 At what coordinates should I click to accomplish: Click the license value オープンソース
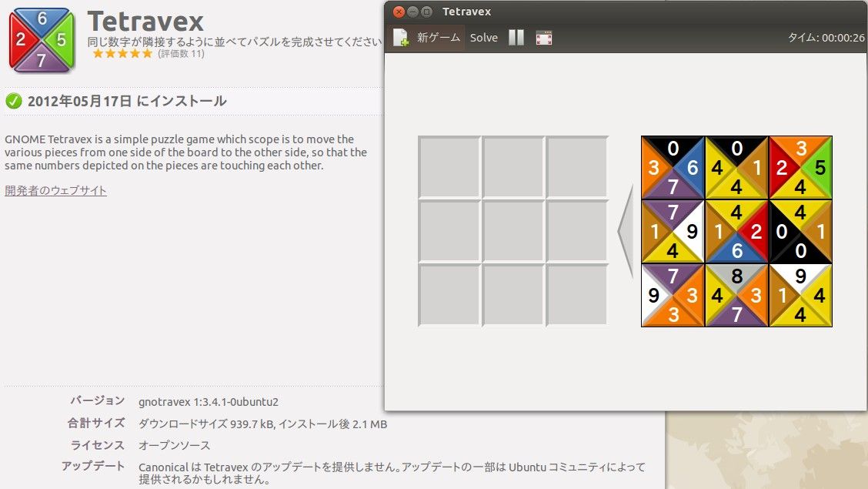[175, 445]
